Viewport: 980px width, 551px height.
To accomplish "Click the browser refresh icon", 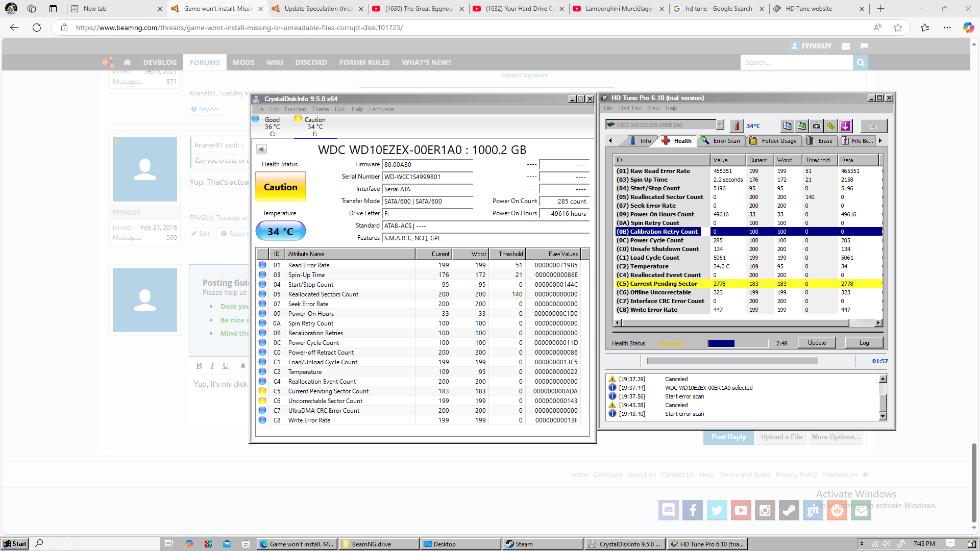I will coord(37,28).
